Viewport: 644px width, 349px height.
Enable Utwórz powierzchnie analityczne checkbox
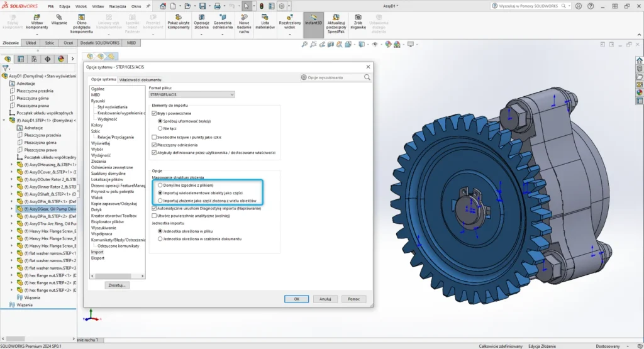click(x=154, y=216)
